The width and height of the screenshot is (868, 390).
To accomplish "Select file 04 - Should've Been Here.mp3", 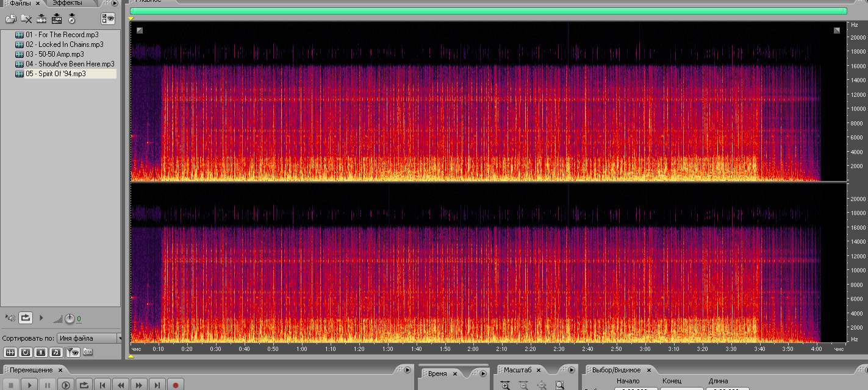I will pyautogui.click(x=70, y=64).
